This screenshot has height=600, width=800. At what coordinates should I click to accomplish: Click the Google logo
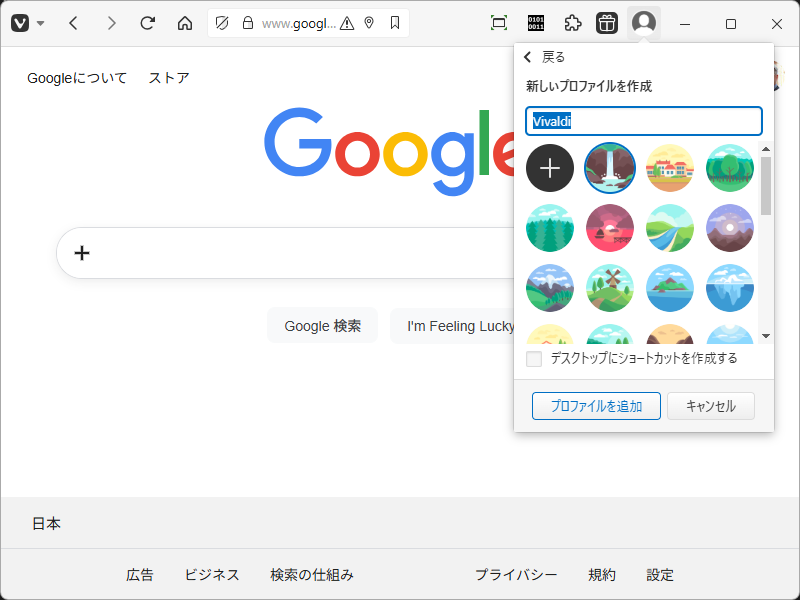coord(389,152)
